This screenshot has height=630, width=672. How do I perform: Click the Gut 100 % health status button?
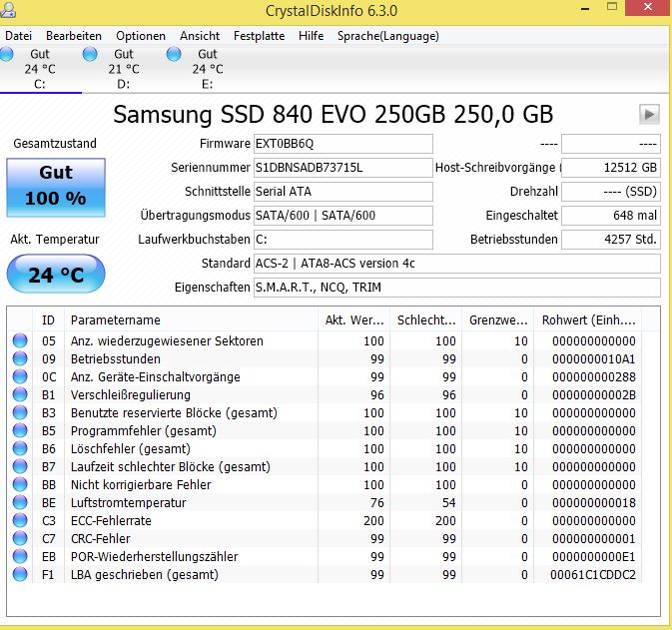point(56,188)
